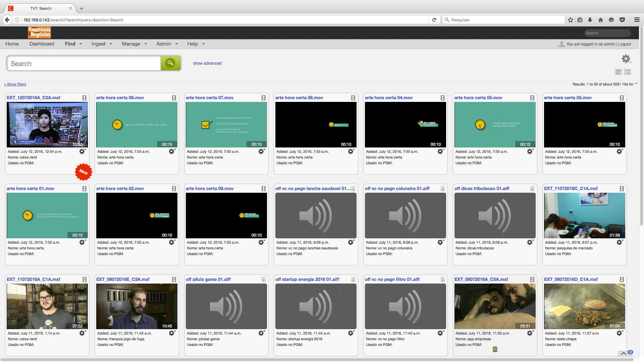Click the scroll-to-top arrow at bottom right

623,353
